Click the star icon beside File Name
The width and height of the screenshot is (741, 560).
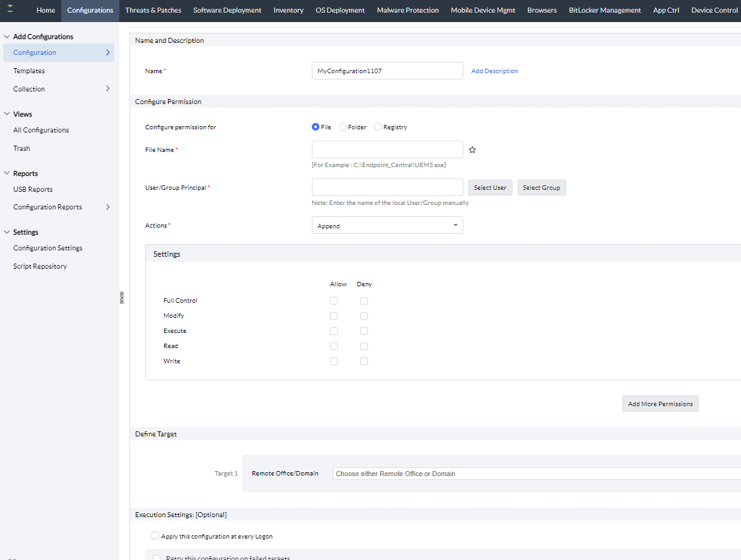click(472, 150)
